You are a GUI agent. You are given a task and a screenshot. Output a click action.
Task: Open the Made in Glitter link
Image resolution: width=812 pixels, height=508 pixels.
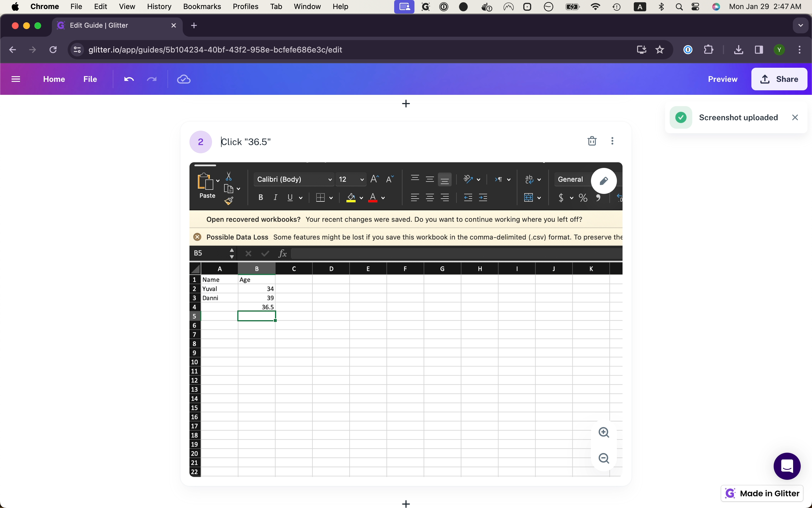click(x=762, y=493)
